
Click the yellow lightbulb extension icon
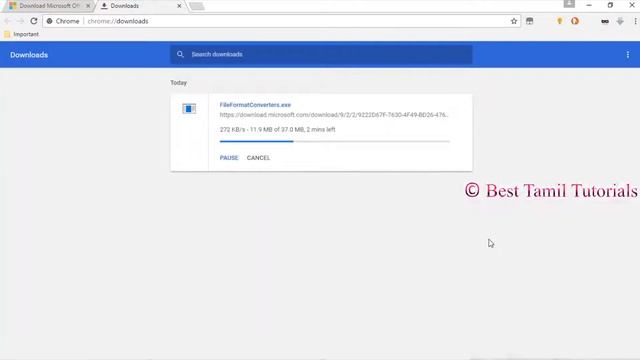(560, 21)
